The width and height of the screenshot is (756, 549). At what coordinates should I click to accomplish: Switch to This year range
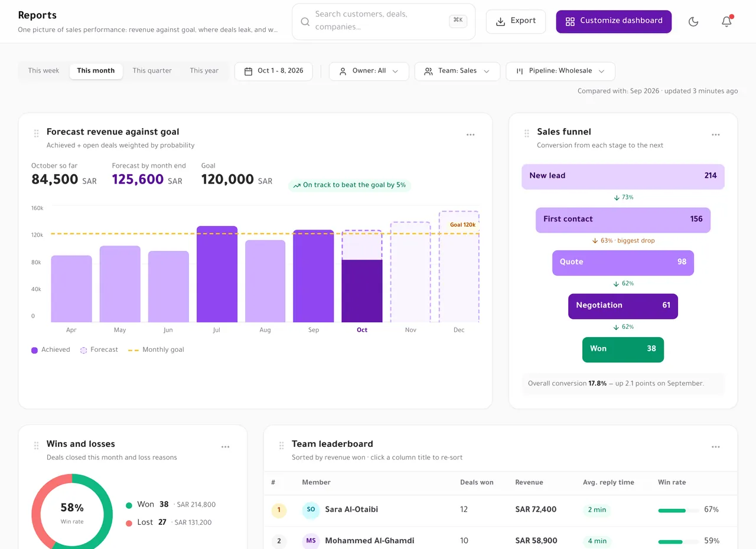tap(204, 71)
